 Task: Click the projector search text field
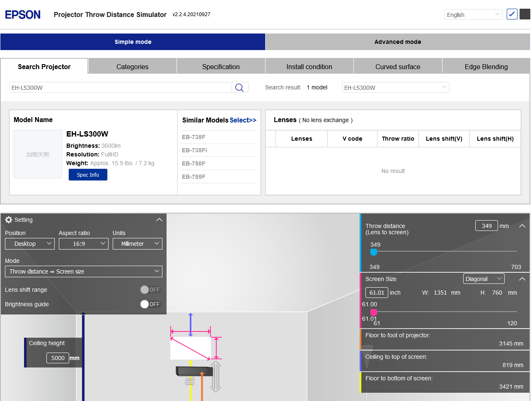(120, 87)
